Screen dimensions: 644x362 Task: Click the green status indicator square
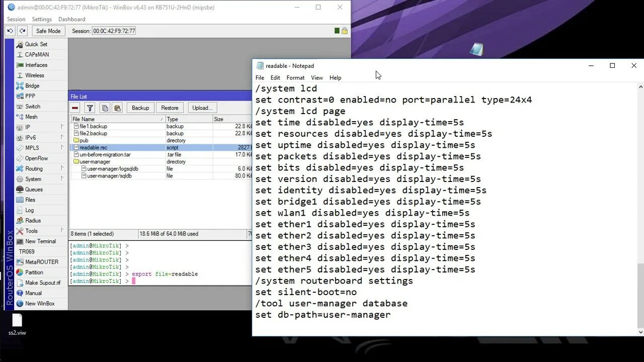tap(337, 31)
